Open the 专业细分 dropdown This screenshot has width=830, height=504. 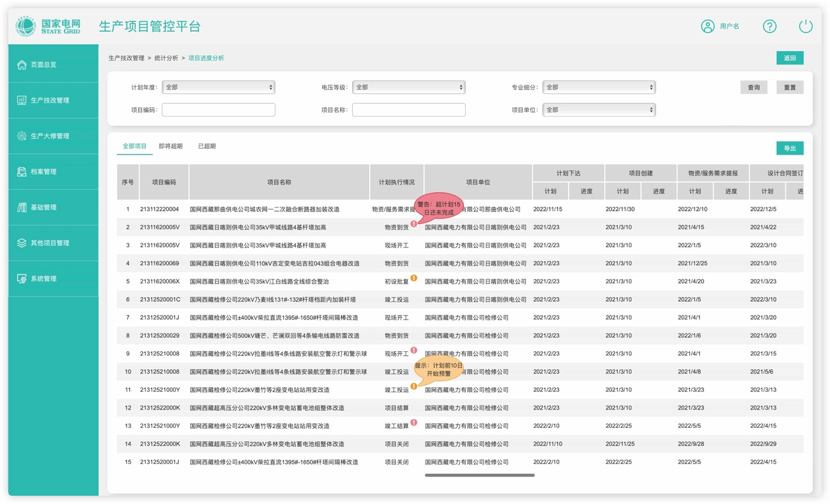point(599,87)
